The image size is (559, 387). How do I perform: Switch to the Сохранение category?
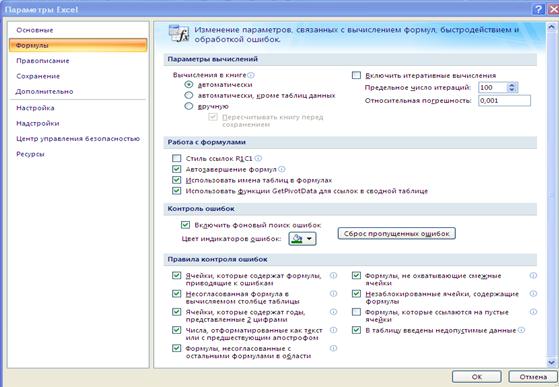tap(38, 76)
